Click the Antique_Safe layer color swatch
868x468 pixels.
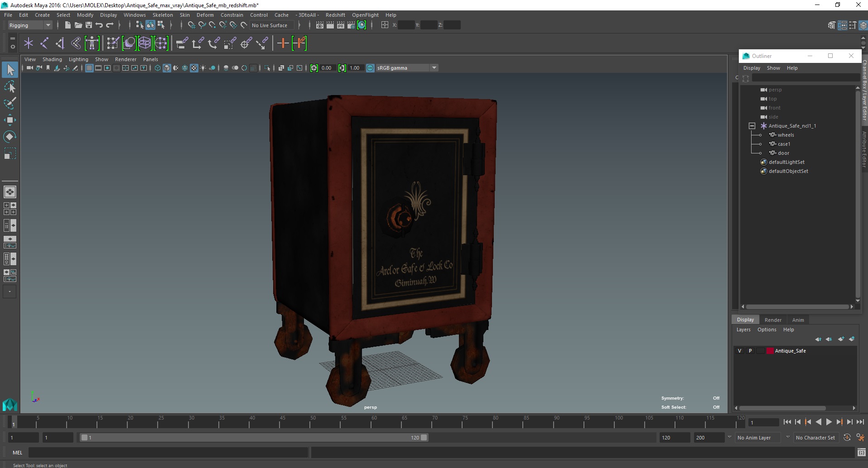770,351
